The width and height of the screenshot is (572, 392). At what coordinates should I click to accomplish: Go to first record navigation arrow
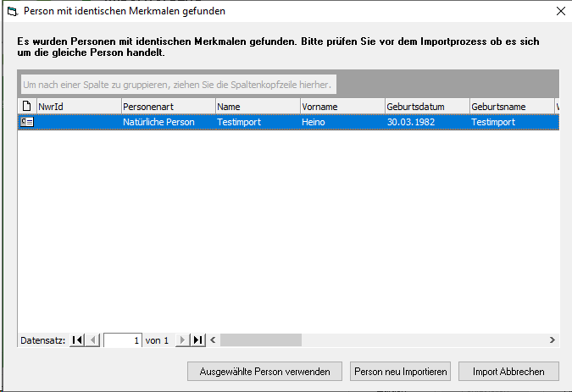coord(78,340)
